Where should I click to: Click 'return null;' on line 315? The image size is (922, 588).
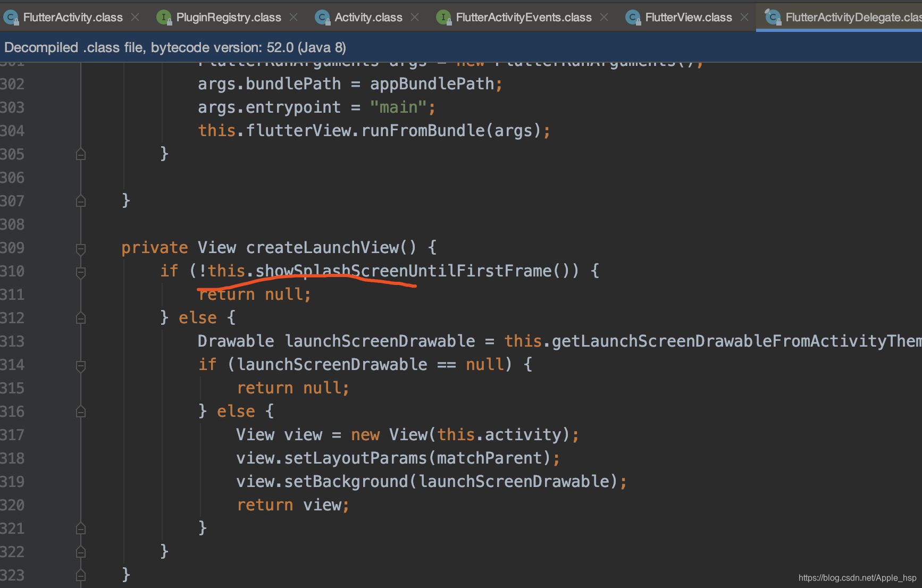click(x=293, y=388)
